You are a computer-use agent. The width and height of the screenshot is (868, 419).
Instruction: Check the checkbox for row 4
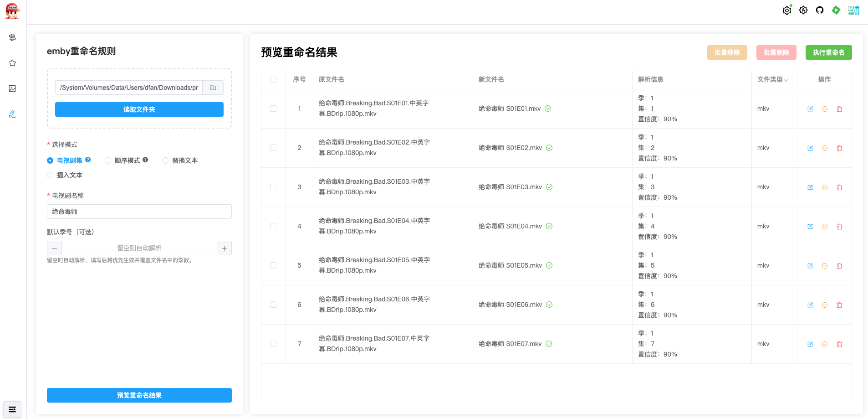coord(273,226)
